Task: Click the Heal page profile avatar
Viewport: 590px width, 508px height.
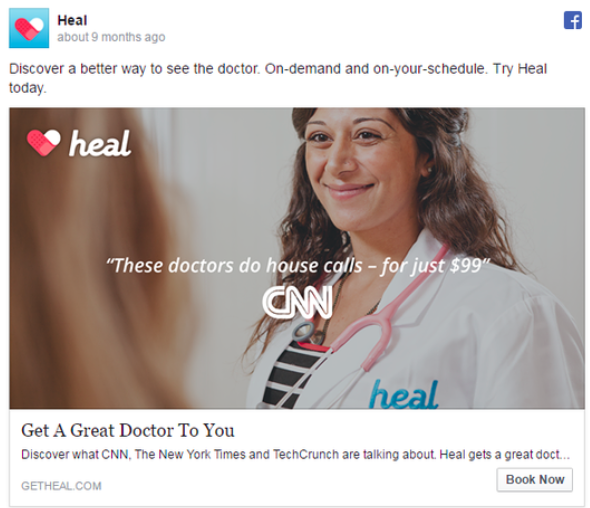Action: click(29, 28)
